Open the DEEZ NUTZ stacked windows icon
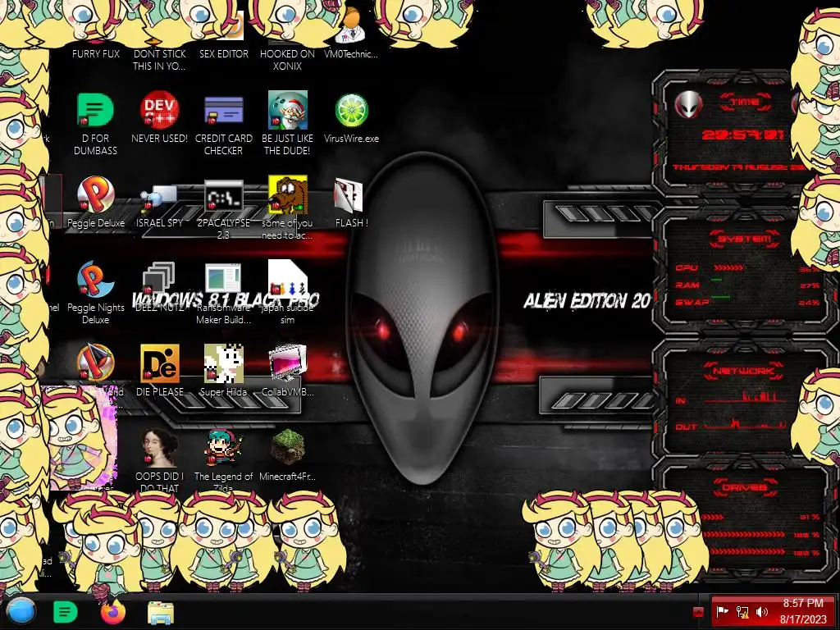Viewport: 840px width, 630px height. pos(159,279)
